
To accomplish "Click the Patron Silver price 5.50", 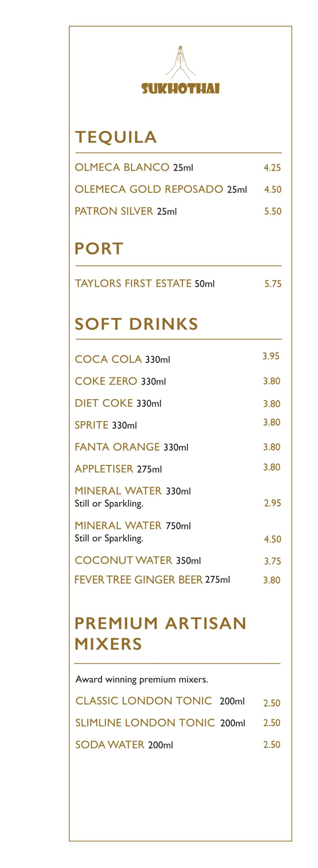I will coord(273,211).
